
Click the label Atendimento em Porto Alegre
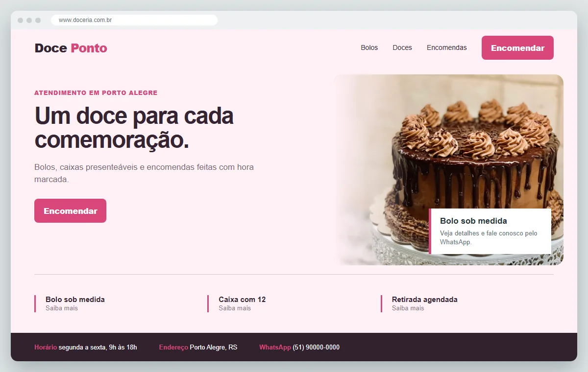click(96, 93)
